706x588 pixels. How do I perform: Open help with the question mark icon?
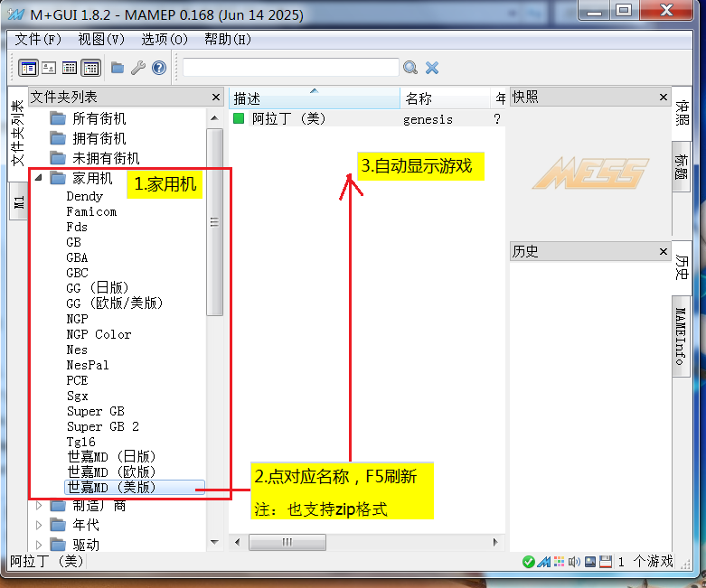[159, 68]
